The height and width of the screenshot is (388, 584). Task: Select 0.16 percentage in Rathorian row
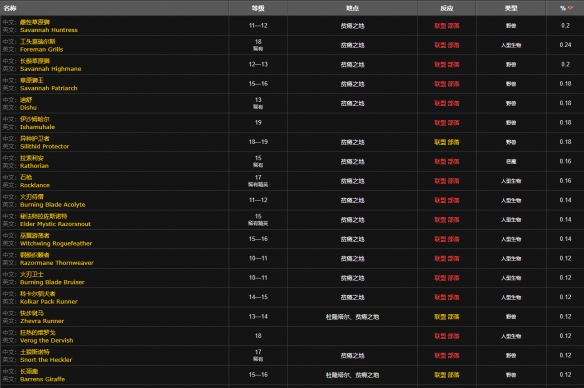tap(565, 161)
